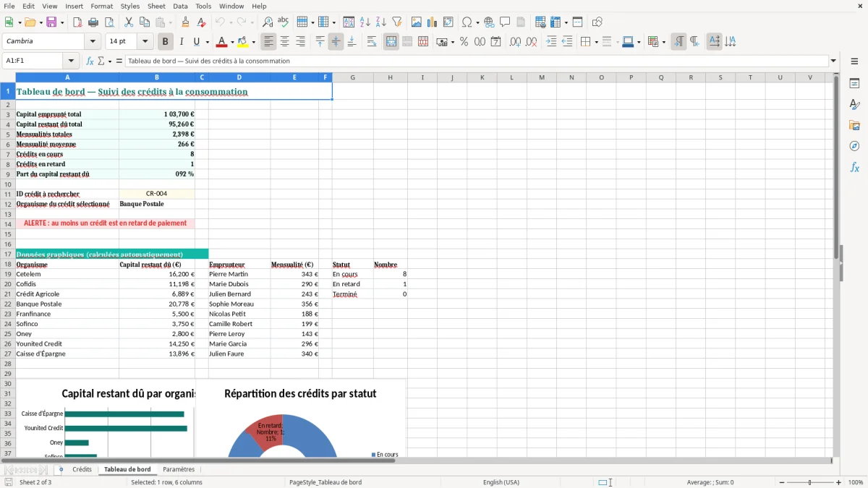Toggle Merge and Center Cells
868x488 pixels.
[391, 42]
